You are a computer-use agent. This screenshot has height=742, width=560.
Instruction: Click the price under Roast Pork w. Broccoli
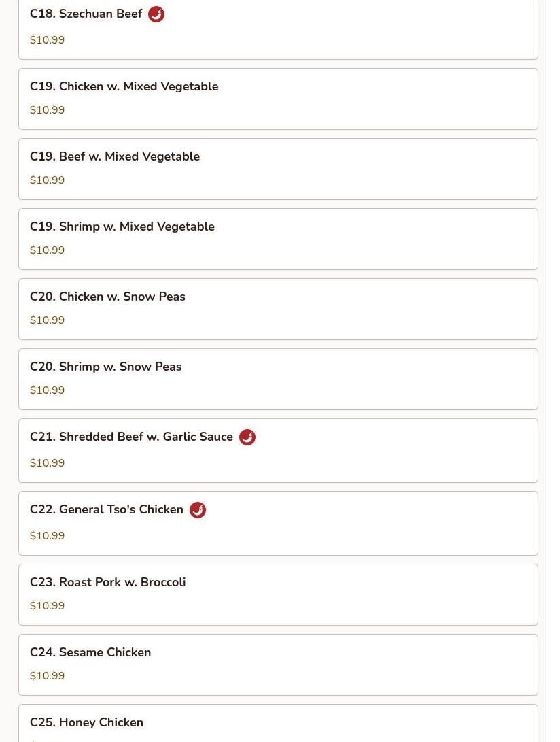tap(48, 606)
